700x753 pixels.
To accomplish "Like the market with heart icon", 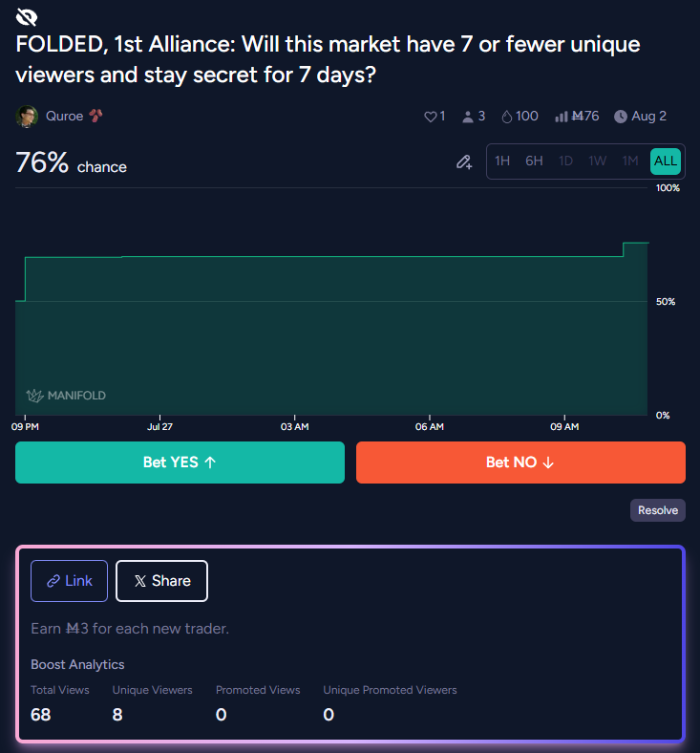I will tap(431, 117).
